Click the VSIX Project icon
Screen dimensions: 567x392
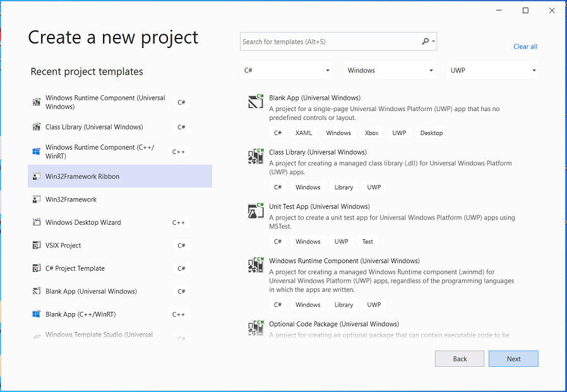(x=37, y=245)
